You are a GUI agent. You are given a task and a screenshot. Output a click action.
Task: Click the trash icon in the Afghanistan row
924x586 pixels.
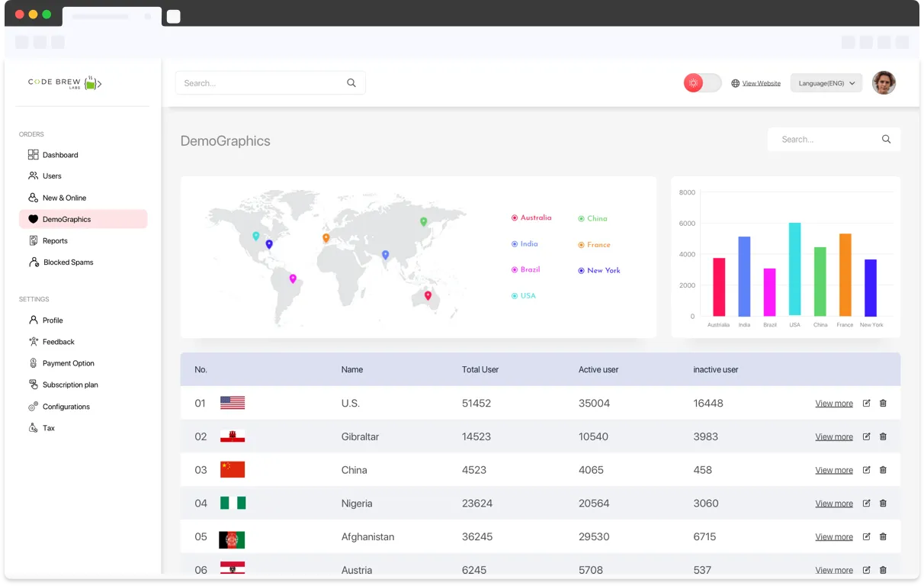tap(883, 536)
